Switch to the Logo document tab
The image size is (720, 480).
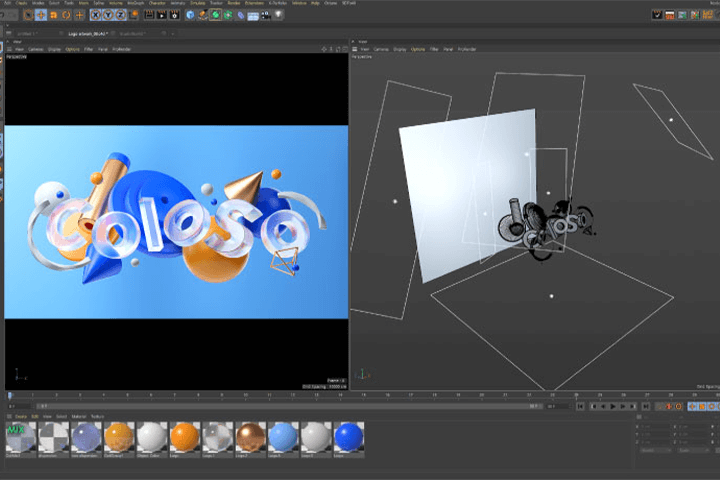click(x=88, y=34)
